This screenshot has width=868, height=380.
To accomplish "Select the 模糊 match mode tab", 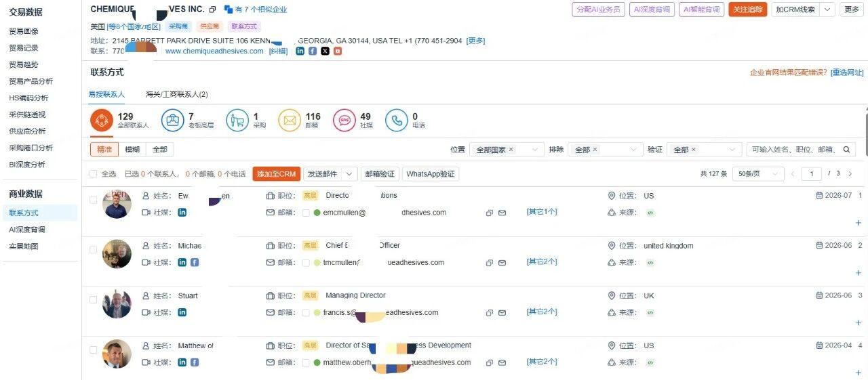I will click(132, 150).
